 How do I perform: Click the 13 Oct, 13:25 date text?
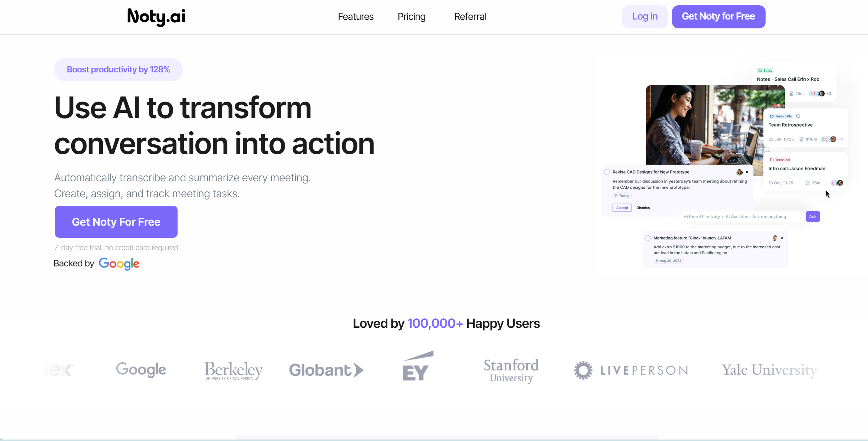(780, 183)
